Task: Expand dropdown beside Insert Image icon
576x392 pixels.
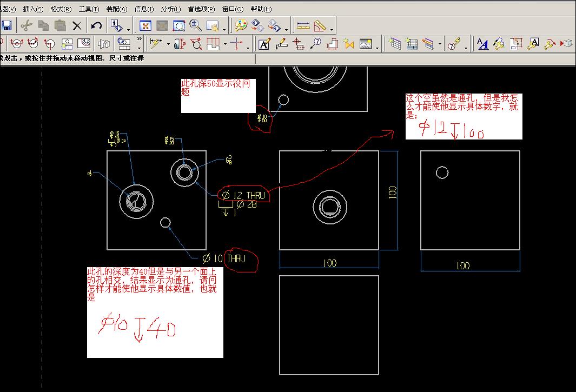Action: pyautogui.click(x=378, y=48)
